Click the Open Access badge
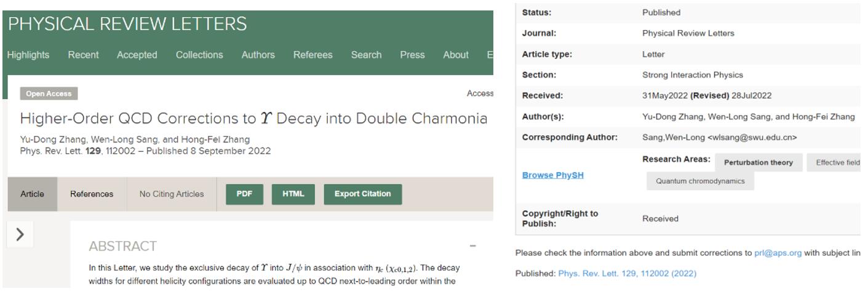The width and height of the screenshot is (868, 294). tap(49, 94)
